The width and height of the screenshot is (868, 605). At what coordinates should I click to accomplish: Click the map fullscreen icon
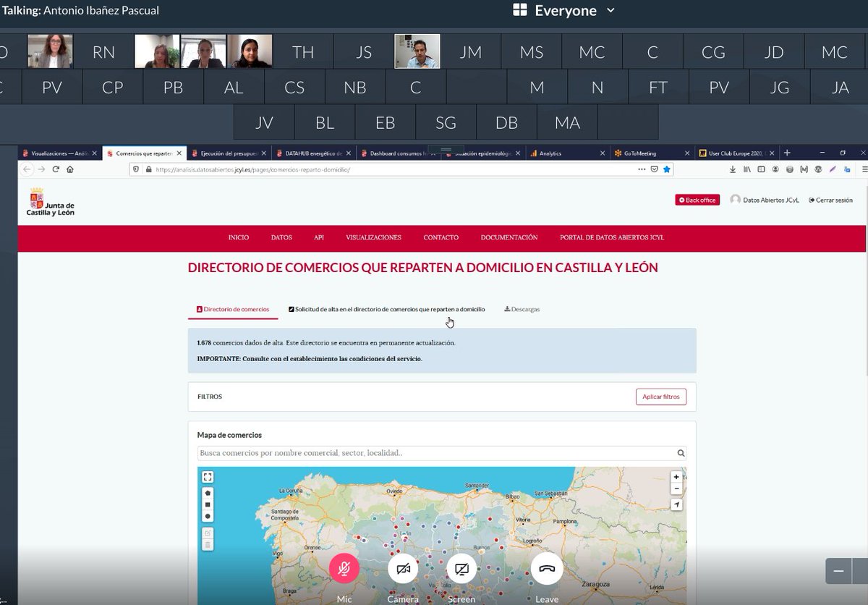(x=208, y=477)
